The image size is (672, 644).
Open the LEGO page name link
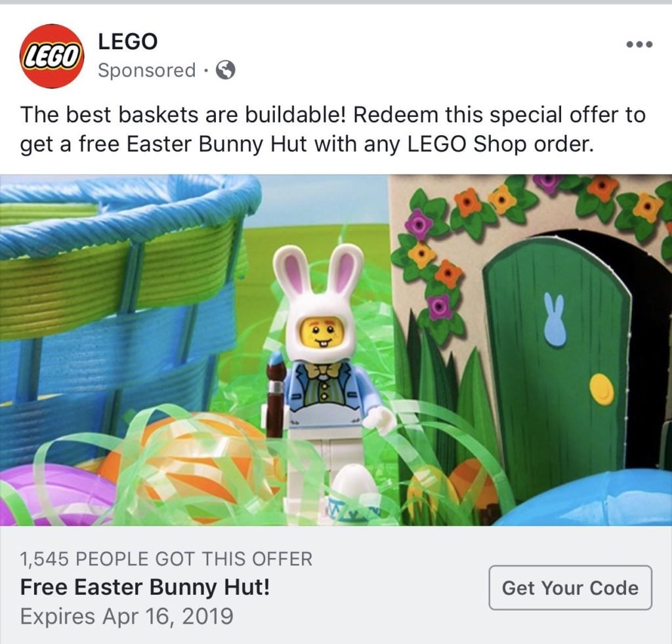point(128,41)
